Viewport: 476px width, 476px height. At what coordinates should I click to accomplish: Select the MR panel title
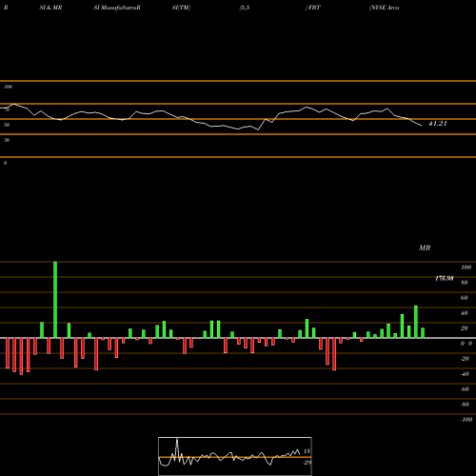425,248
